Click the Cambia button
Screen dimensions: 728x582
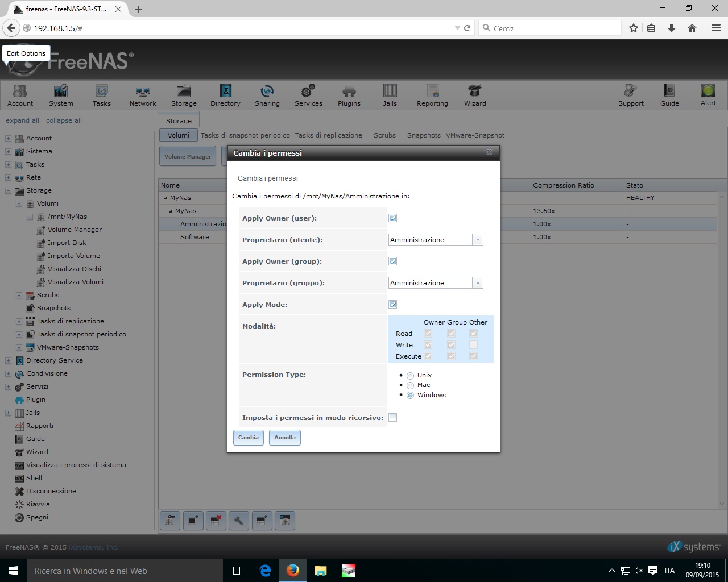click(249, 438)
